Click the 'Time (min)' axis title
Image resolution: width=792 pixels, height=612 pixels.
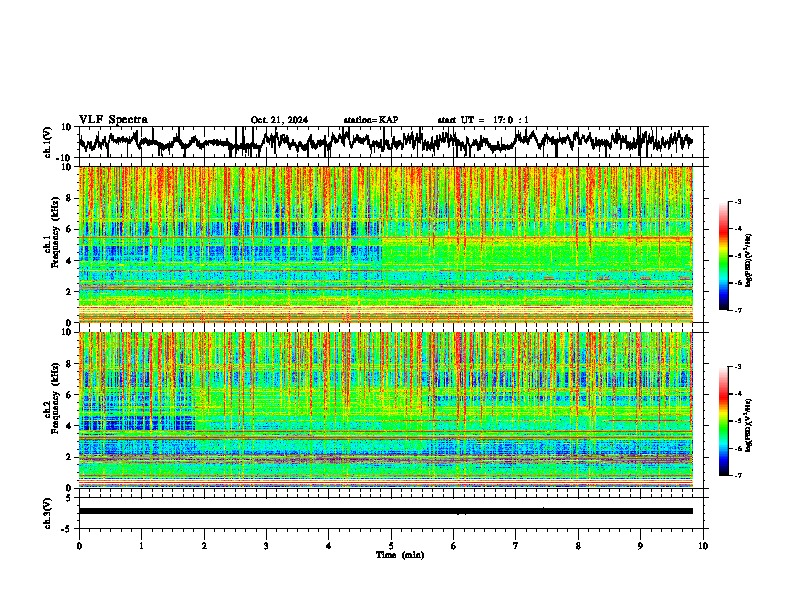[400, 555]
